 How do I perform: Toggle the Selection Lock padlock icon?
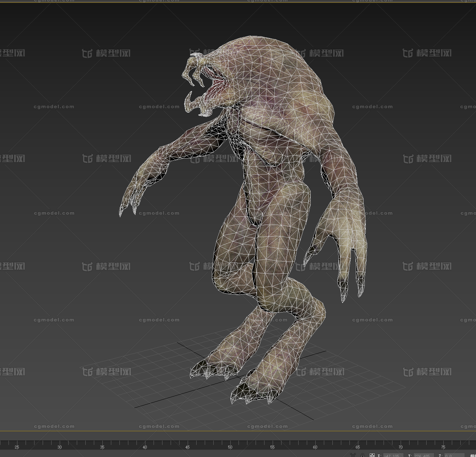(363, 455)
